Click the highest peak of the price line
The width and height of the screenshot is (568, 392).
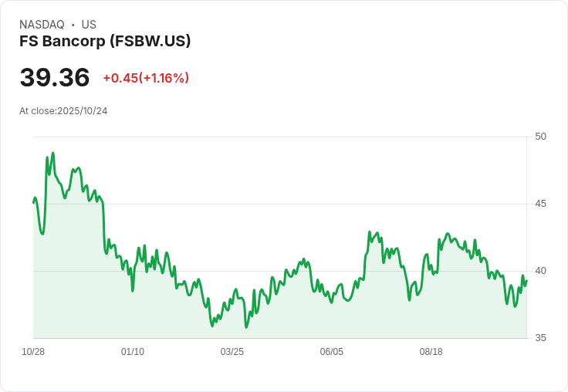[x=52, y=153]
